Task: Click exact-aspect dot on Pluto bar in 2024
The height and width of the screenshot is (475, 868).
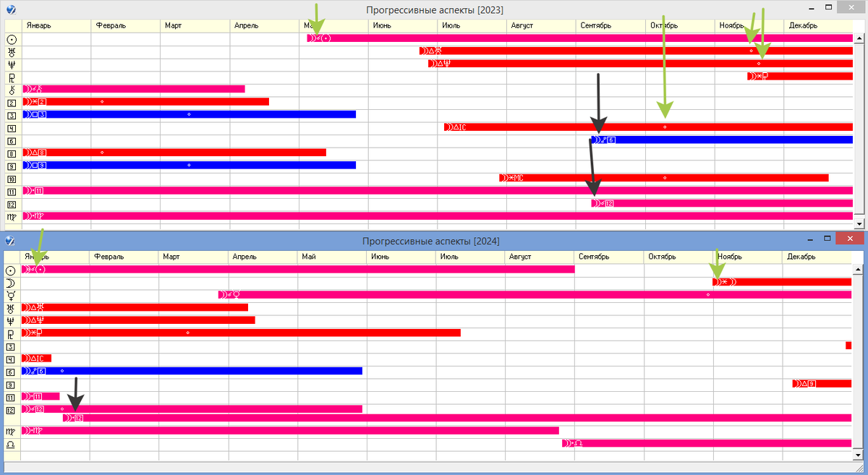Action: tap(187, 333)
